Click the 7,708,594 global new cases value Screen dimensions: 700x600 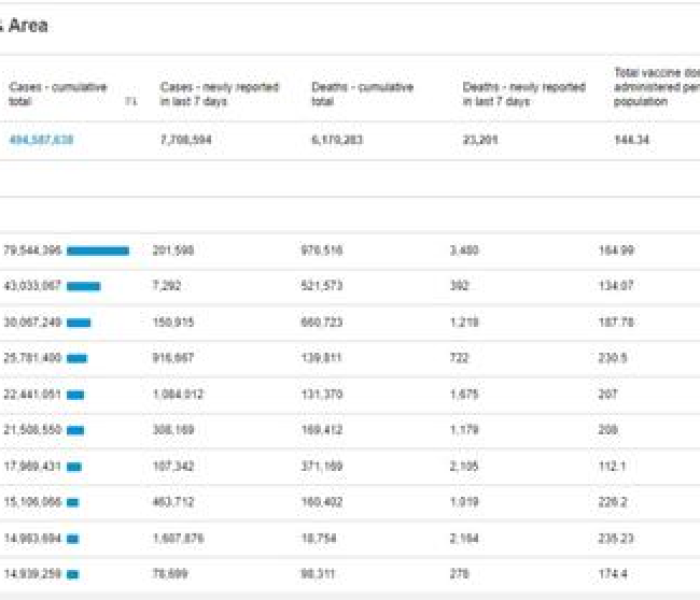186,140
